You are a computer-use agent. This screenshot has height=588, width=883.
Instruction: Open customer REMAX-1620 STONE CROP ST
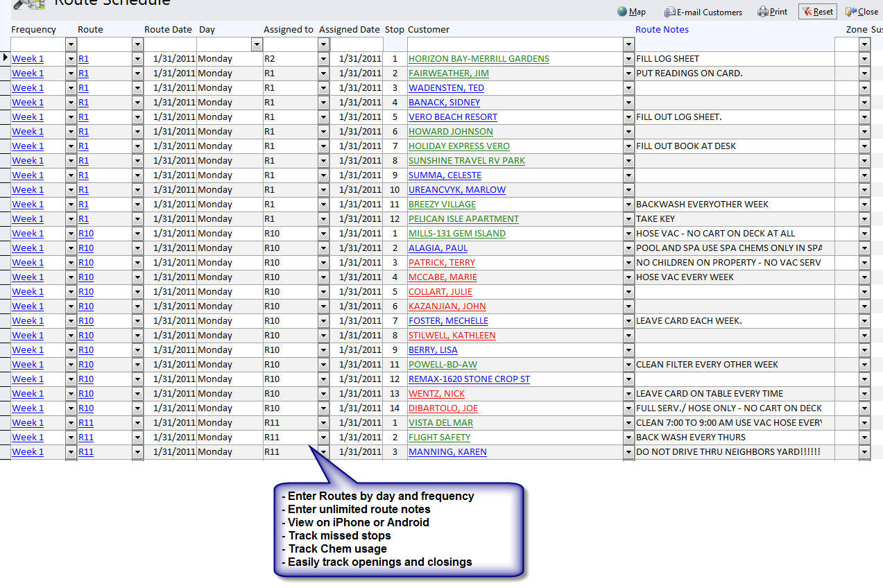(469, 379)
